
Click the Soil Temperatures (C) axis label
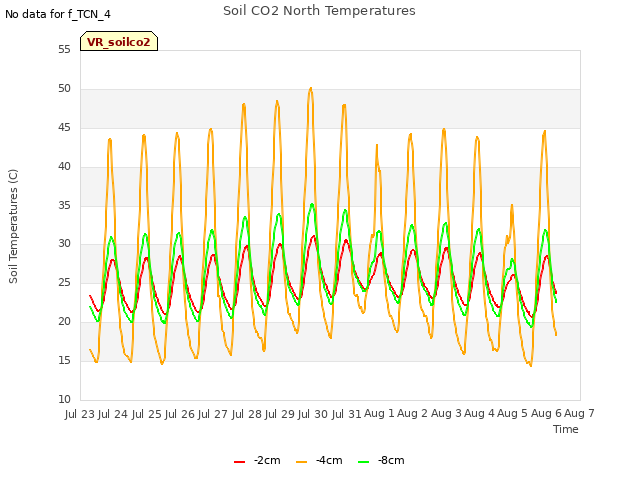coord(13,226)
